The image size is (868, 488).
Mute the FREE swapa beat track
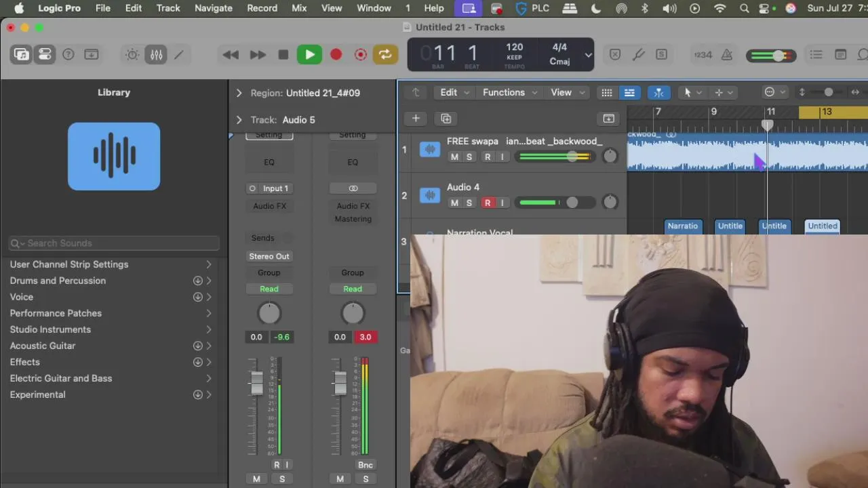click(x=454, y=157)
